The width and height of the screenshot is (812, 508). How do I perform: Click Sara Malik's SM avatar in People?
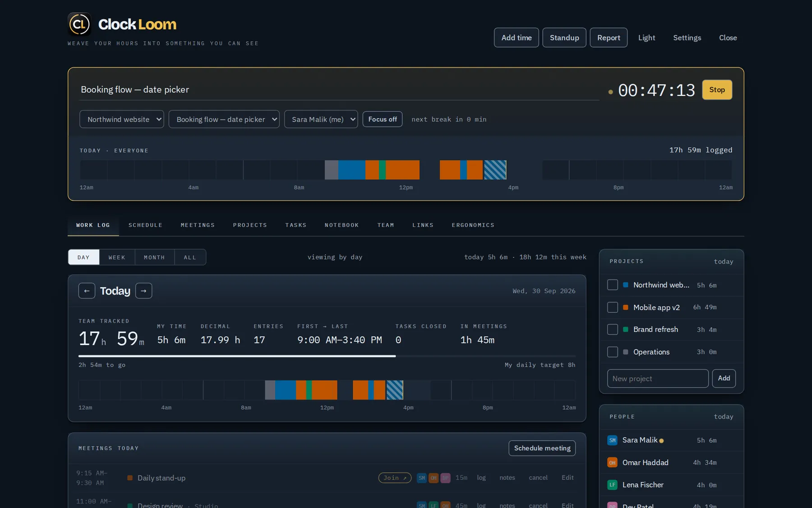[612, 440]
